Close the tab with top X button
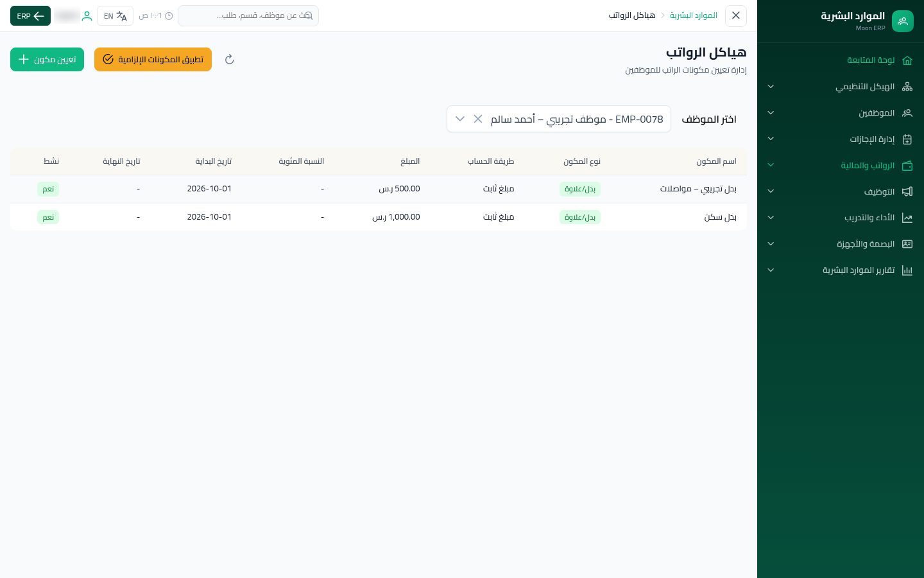 click(x=736, y=15)
